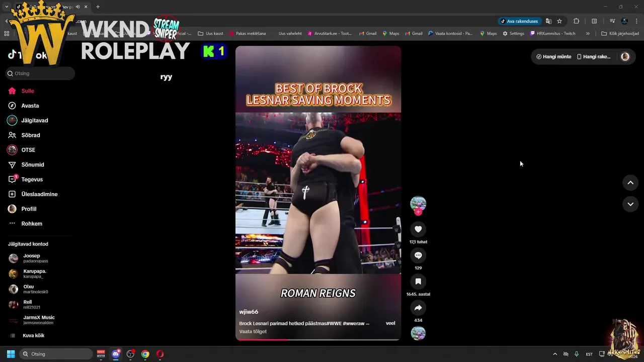The image size is (644, 362).
Task: Click Hangi rakendus get app button
Action: tap(594, 57)
